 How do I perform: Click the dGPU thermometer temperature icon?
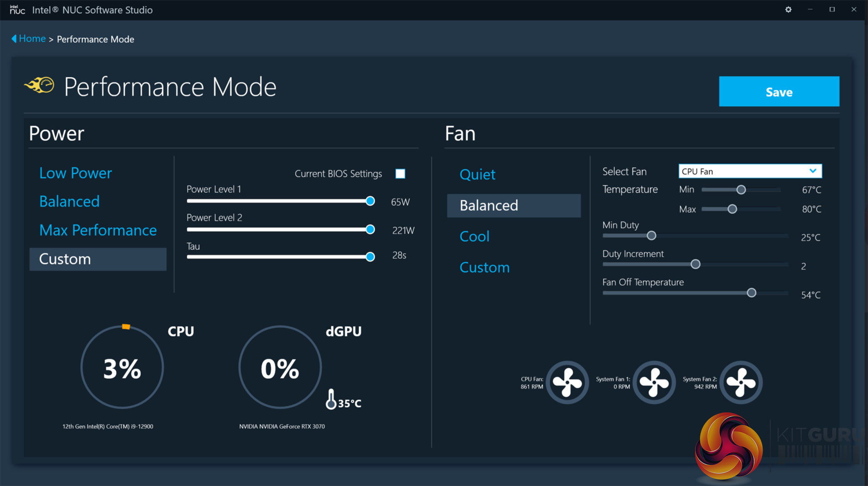tap(331, 400)
